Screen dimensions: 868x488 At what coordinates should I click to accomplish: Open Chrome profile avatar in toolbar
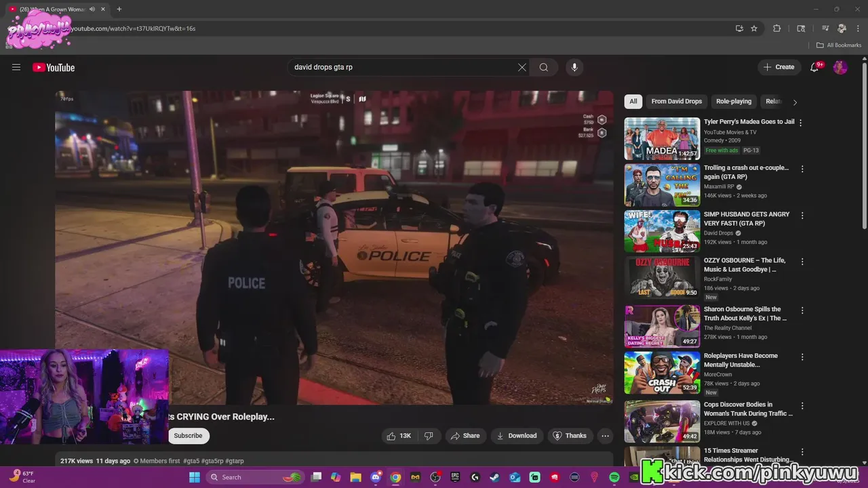pyautogui.click(x=842, y=28)
